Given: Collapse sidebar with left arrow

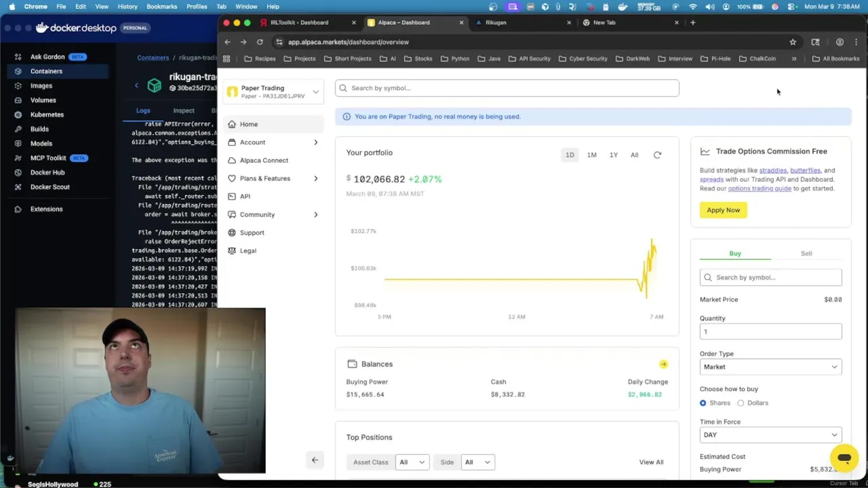Looking at the screenshot, I should (x=315, y=460).
